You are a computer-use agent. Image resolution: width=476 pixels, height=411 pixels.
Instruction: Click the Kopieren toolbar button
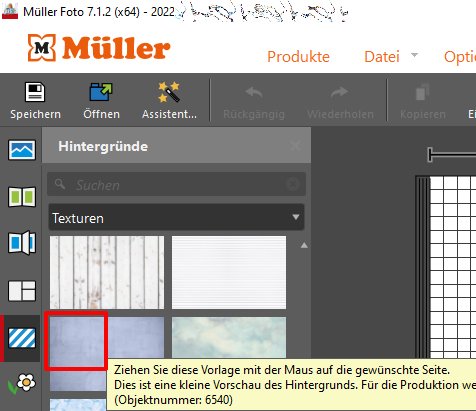point(423,103)
